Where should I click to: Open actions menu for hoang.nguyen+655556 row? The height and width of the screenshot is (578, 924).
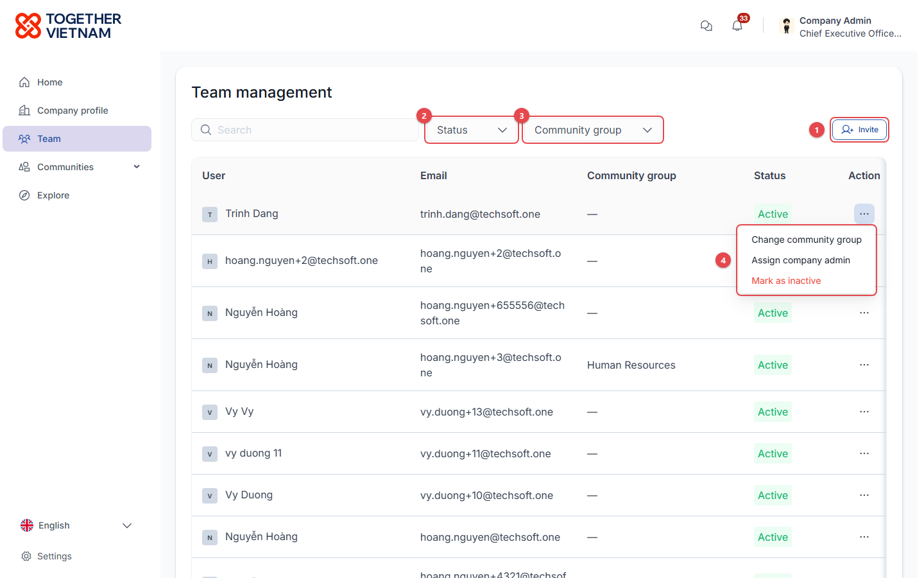(864, 313)
